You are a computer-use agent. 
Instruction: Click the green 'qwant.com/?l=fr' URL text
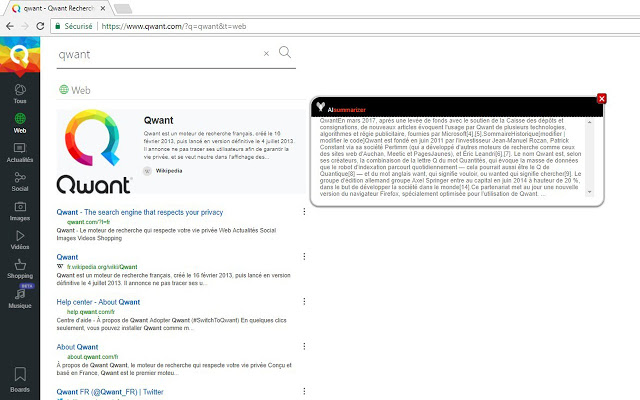point(88,222)
